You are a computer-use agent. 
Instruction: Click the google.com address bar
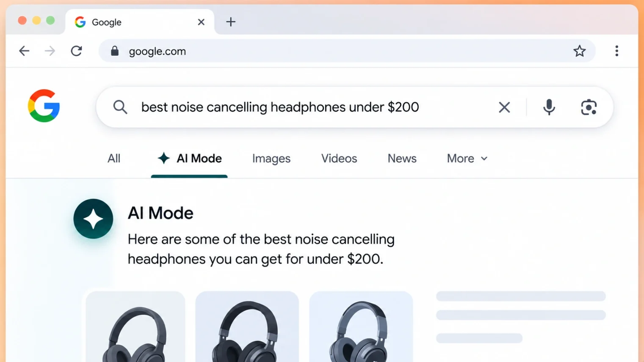[x=347, y=51]
